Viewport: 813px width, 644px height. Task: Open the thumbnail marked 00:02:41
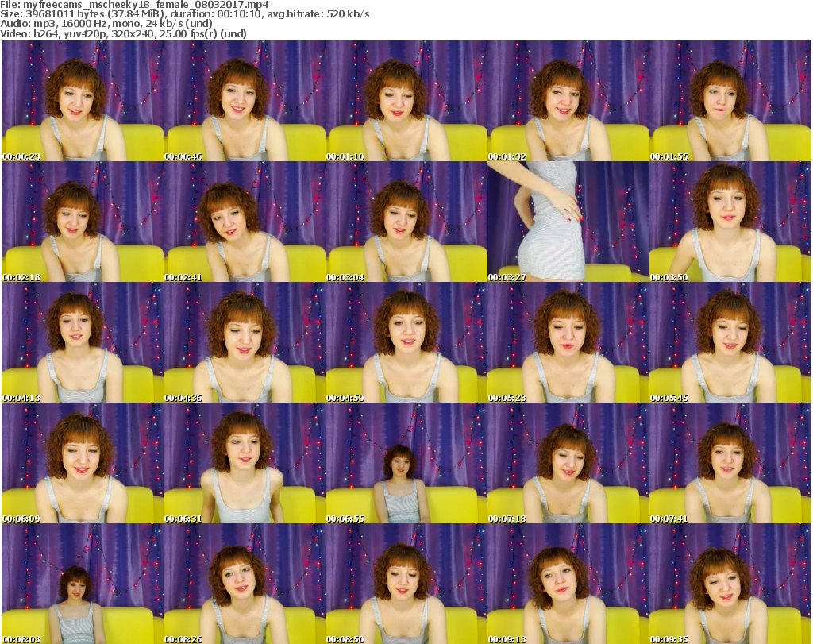pyautogui.click(x=245, y=222)
